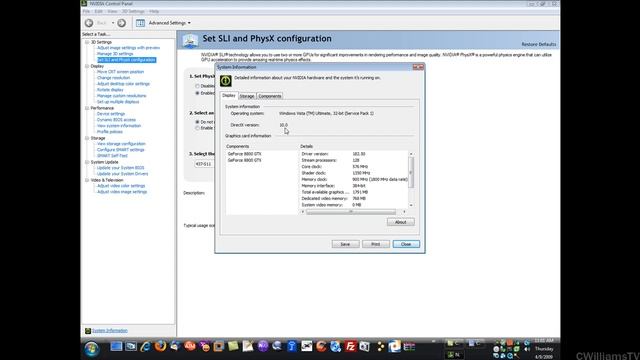Collapse the Storage tree node

[x=87, y=138]
